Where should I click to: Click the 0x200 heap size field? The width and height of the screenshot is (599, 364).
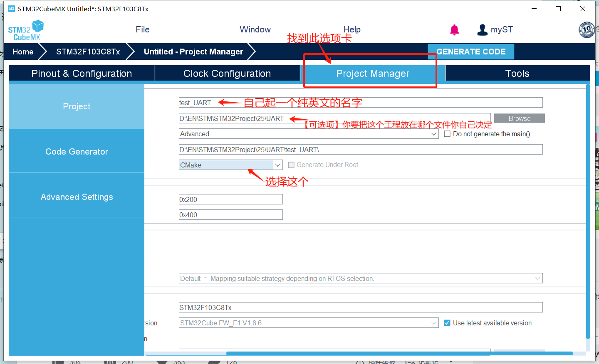point(231,199)
